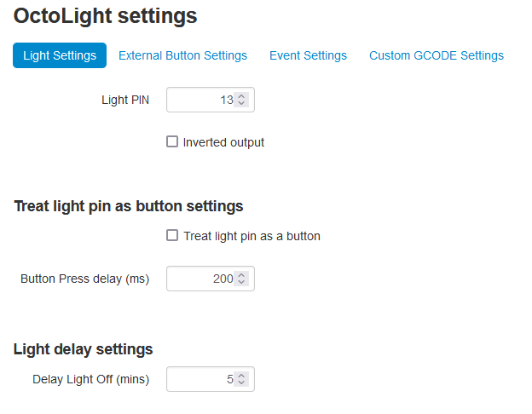Enable the Inverted output checkbox
The width and height of the screenshot is (532, 414).
pyautogui.click(x=172, y=142)
